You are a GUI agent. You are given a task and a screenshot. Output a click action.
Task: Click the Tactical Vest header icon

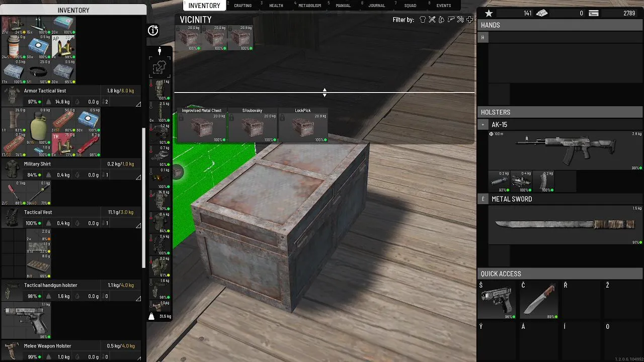pos(12,217)
